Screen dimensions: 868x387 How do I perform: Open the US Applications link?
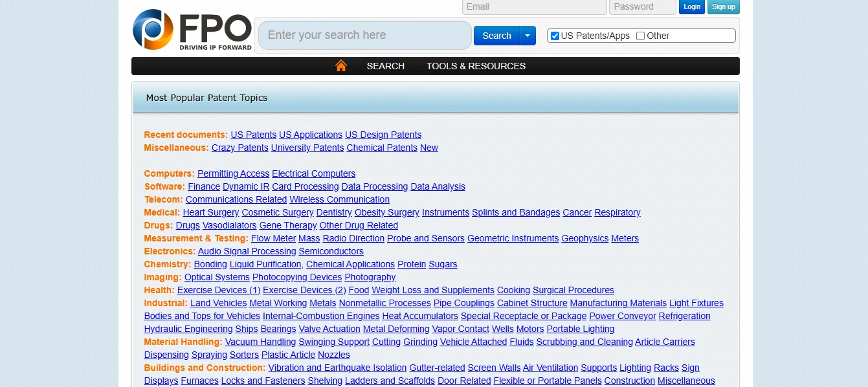click(311, 135)
